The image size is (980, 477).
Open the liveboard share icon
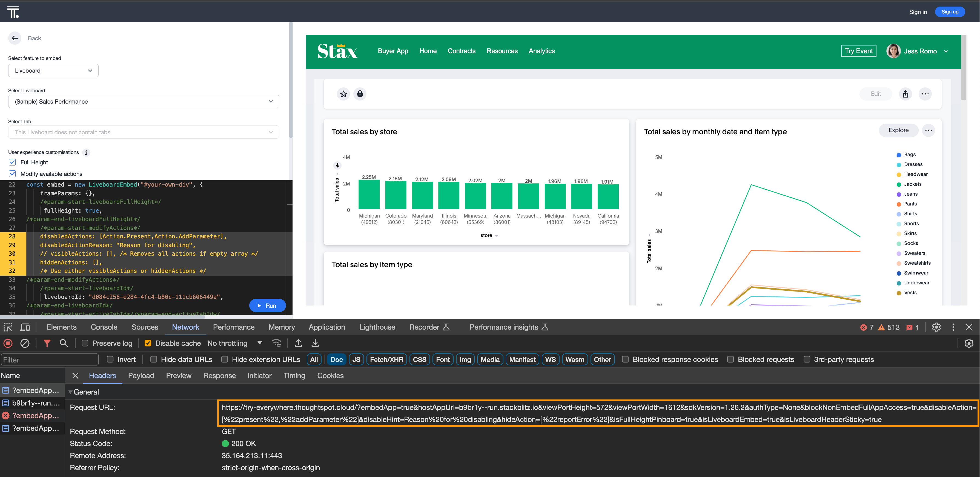[x=906, y=94]
